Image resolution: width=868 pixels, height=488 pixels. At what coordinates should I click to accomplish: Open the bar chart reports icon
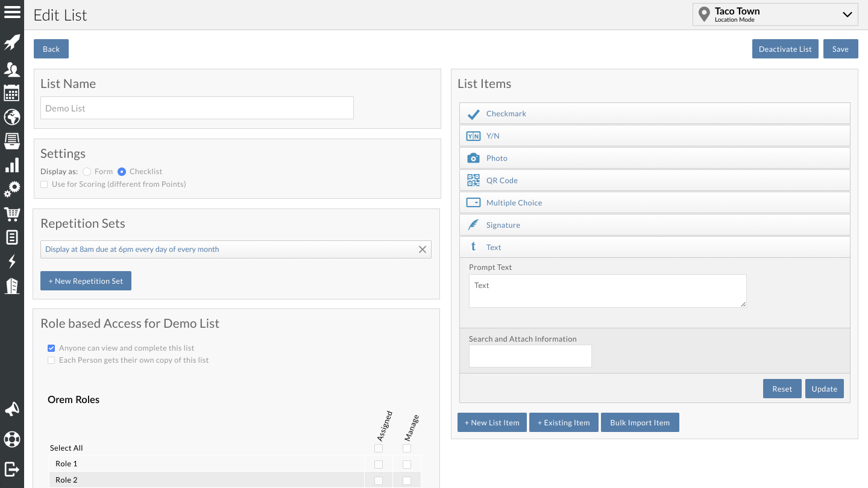[12, 165]
